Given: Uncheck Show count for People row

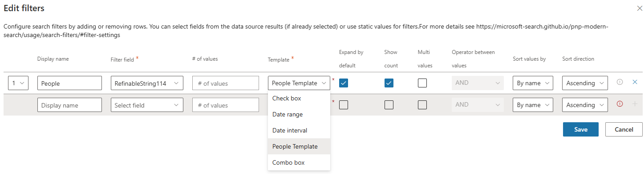Looking at the screenshot, I should coord(389,83).
